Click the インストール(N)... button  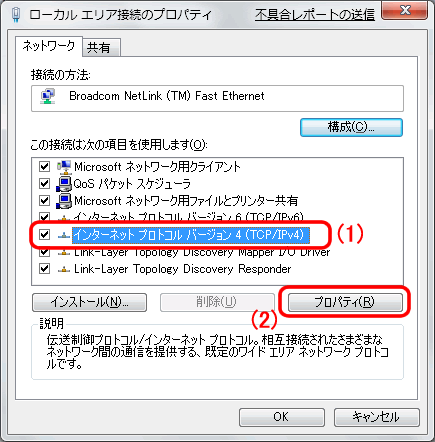click(x=89, y=302)
